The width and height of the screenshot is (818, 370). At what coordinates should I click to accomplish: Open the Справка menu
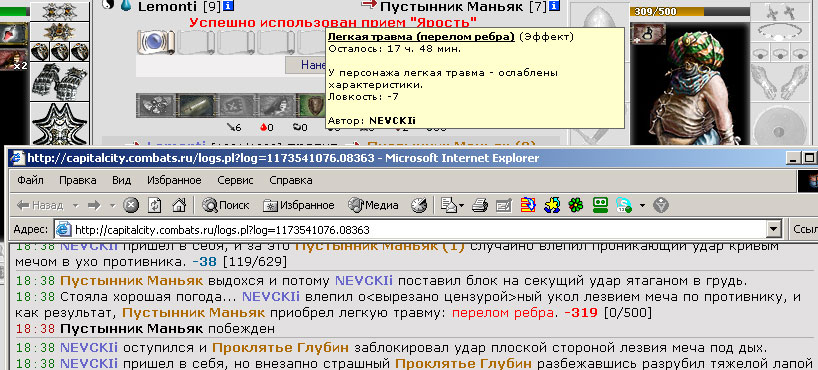(291, 181)
